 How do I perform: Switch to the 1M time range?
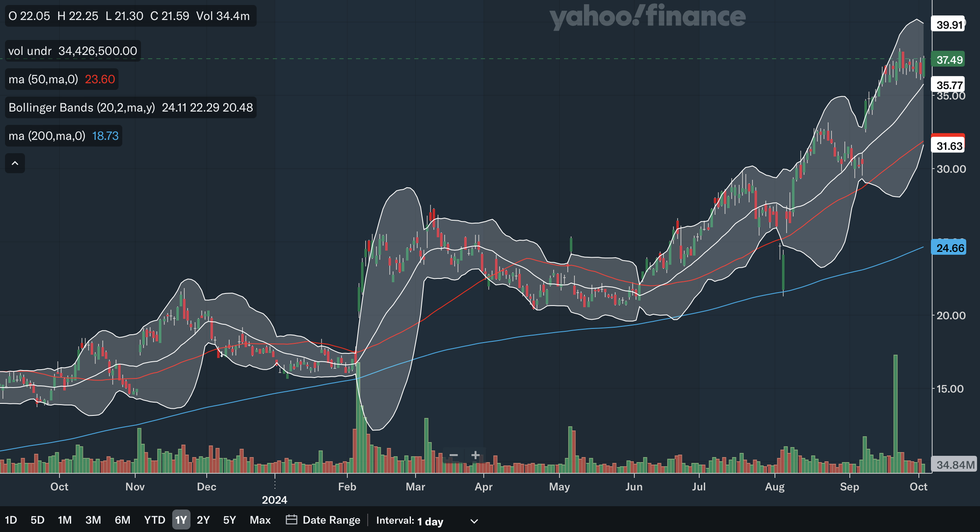64,520
